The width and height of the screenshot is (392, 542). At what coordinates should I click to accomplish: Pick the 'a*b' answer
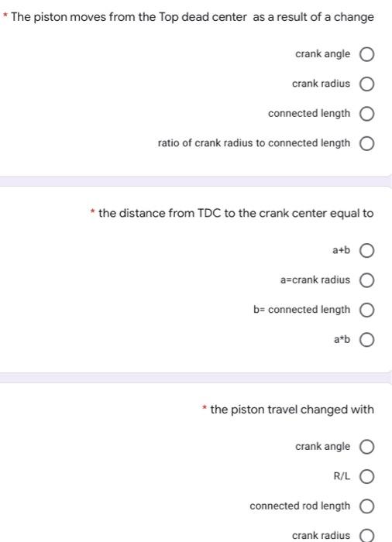pos(366,340)
